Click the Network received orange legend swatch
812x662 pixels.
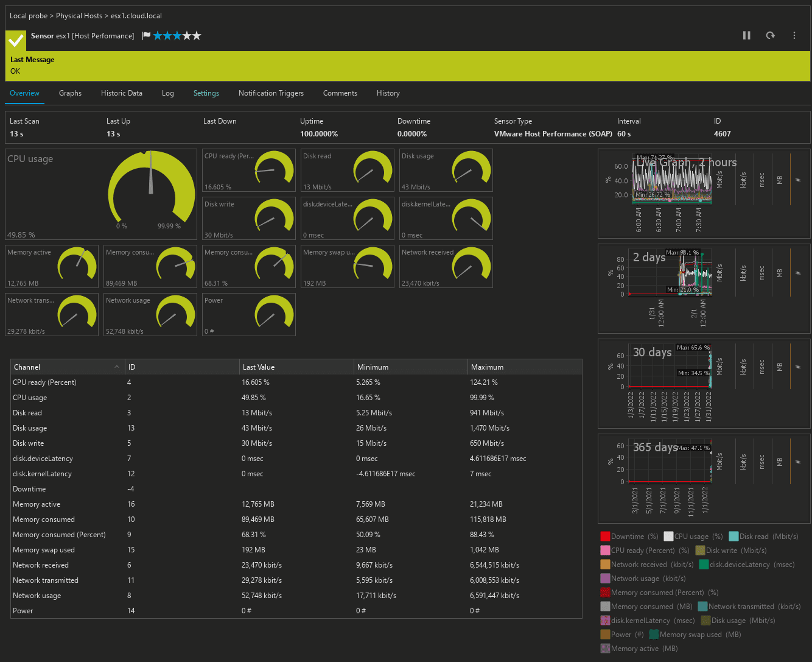pyautogui.click(x=605, y=565)
